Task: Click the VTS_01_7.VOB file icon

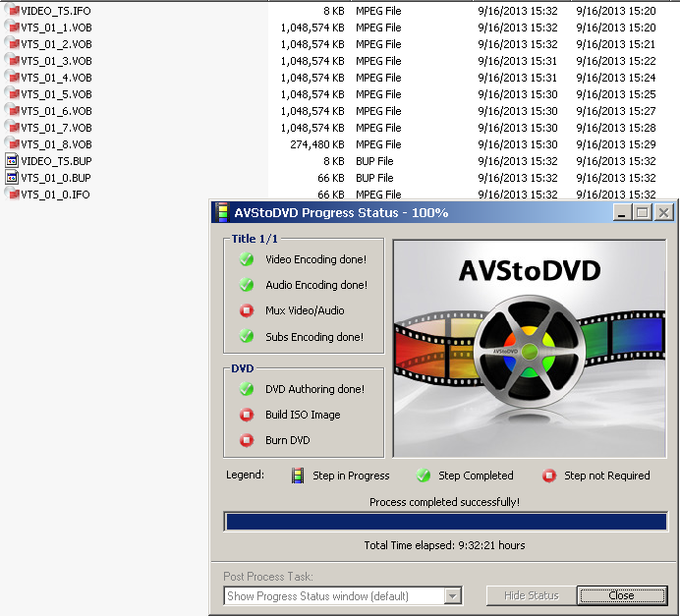Action: (x=12, y=127)
